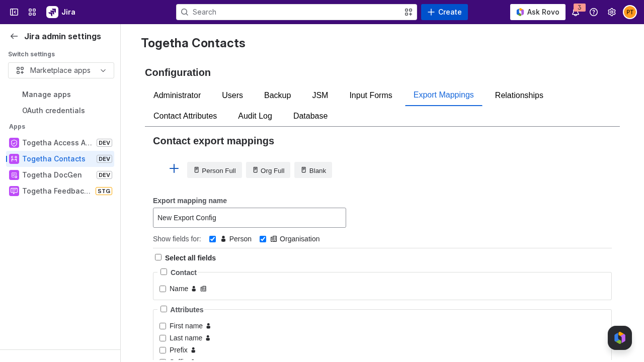
Task: Collapse the sidebar with the panel icon
Action: pos(14,12)
